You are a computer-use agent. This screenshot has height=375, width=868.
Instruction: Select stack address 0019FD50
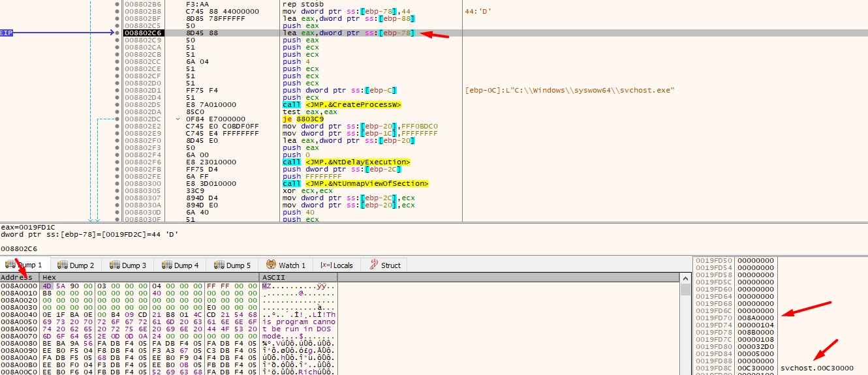tap(714, 260)
